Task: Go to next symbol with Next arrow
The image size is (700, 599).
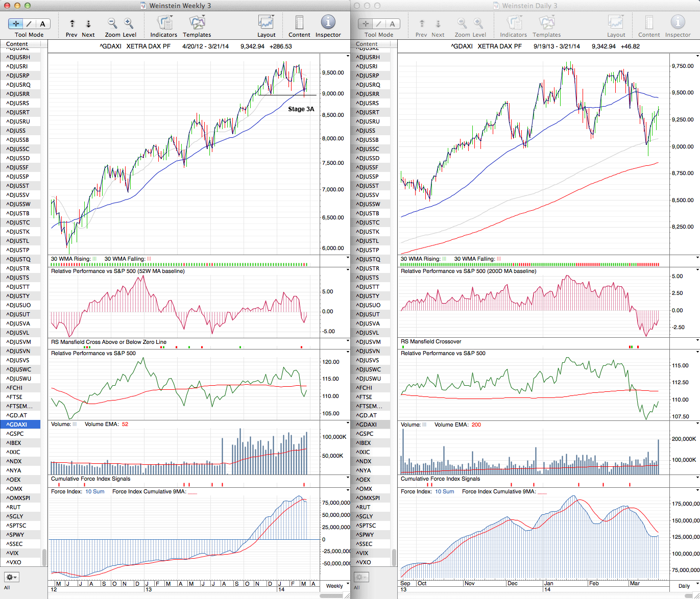Action: (88, 23)
